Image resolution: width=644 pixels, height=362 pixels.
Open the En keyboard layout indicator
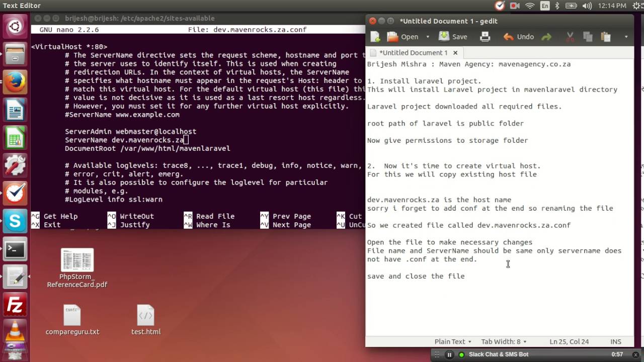(x=545, y=6)
